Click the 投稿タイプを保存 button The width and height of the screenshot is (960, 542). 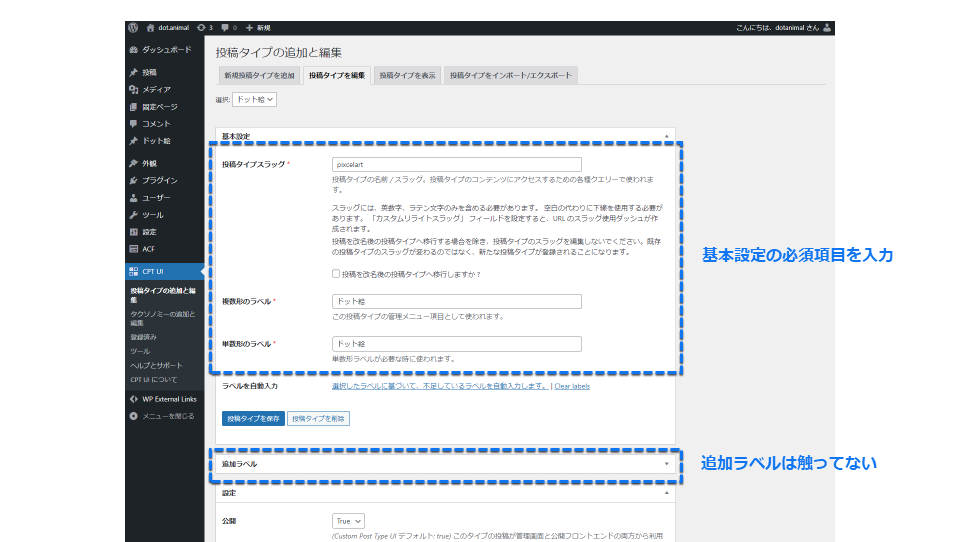click(x=253, y=419)
